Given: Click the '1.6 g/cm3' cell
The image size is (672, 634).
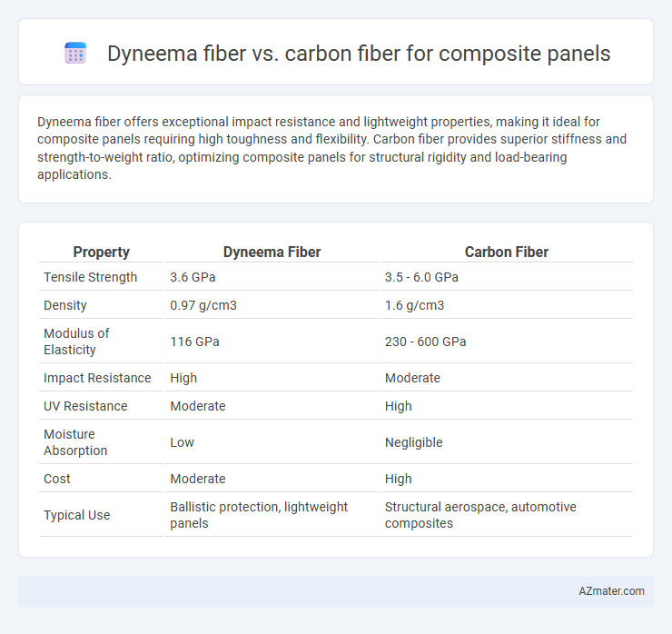Looking at the screenshot, I should click(414, 305).
